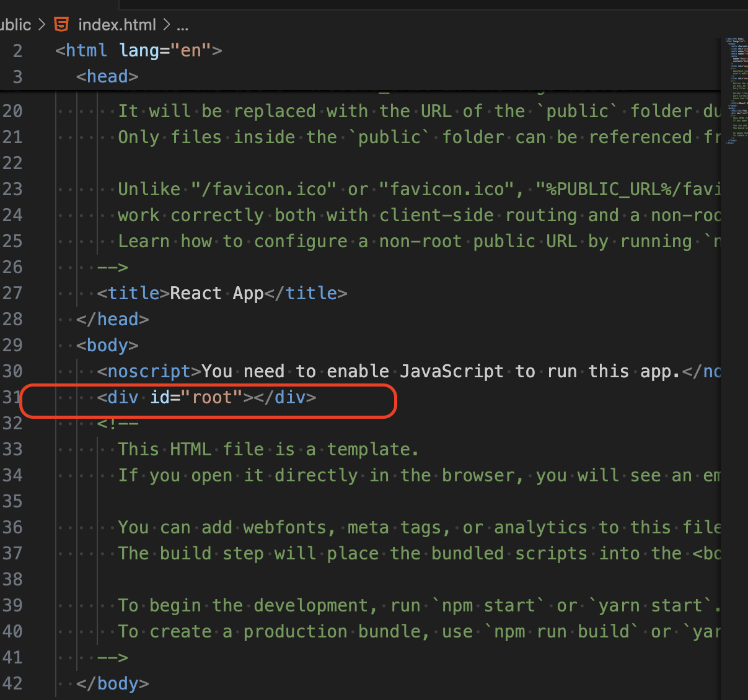Click the comment close marker on line 26
Screen dimensions: 748x700
point(112,267)
